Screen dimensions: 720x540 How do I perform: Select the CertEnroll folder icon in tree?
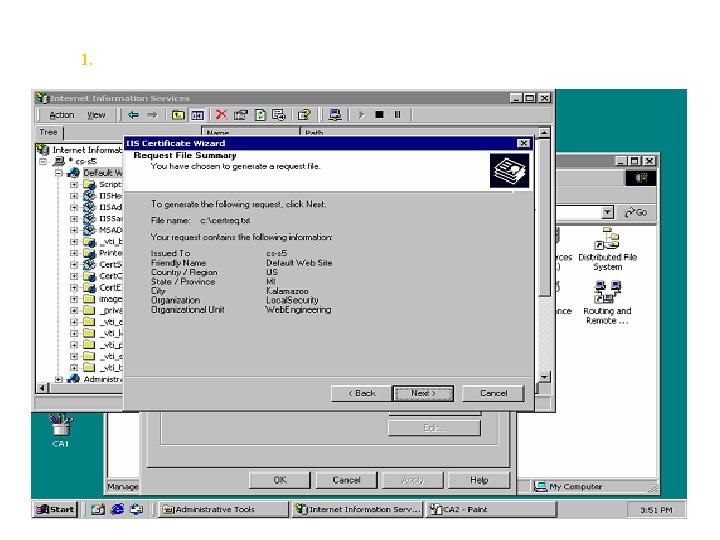point(89,287)
